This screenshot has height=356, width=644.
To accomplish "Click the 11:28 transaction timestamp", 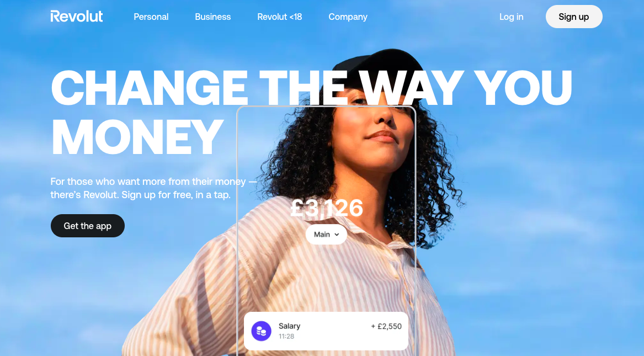I will tap(286, 336).
